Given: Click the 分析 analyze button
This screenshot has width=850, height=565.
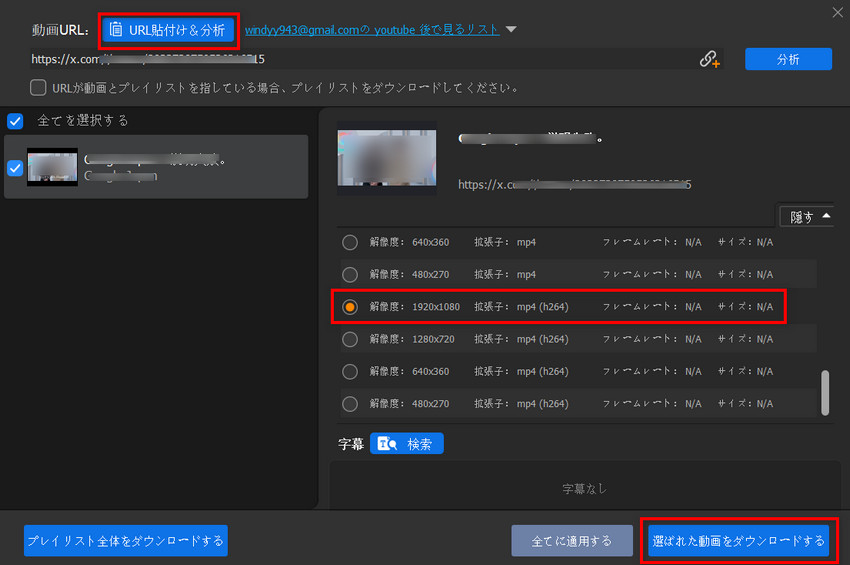Looking at the screenshot, I should [788, 59].
